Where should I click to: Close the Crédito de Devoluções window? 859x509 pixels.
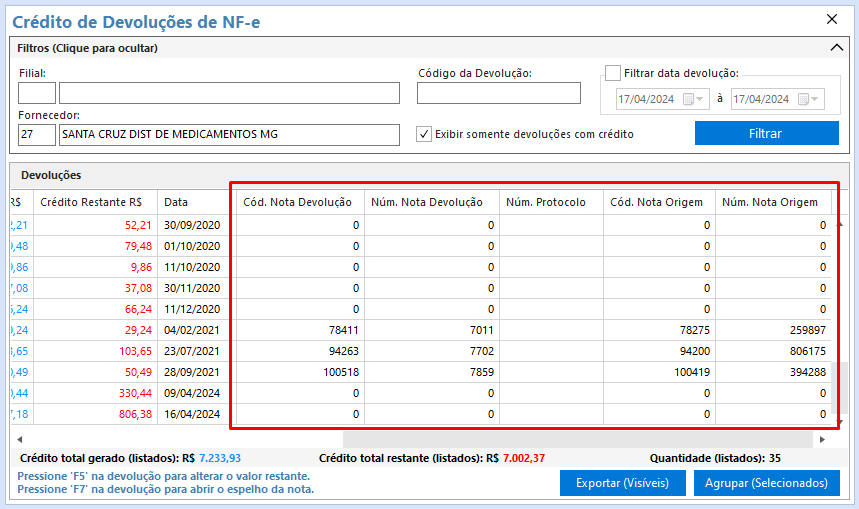point(831,19)
